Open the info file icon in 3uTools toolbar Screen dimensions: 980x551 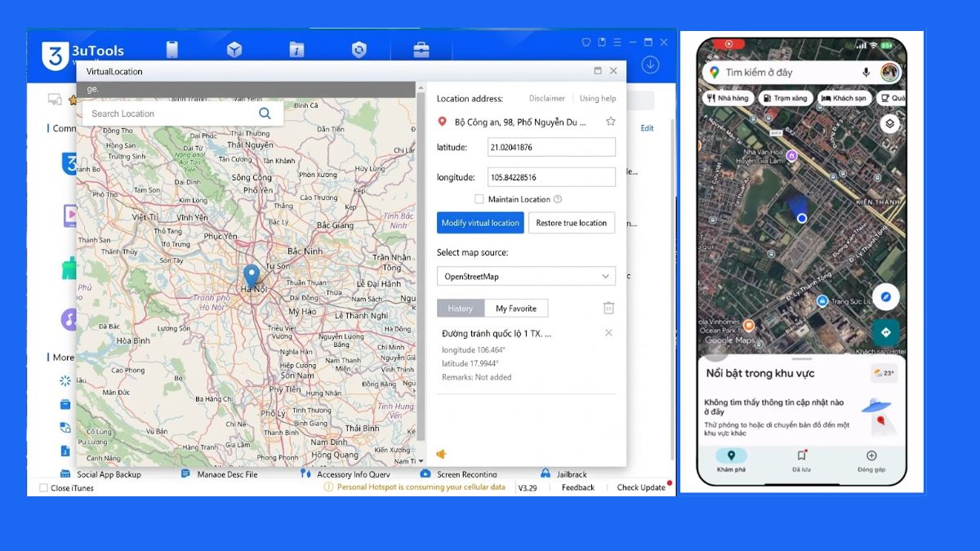296,50
